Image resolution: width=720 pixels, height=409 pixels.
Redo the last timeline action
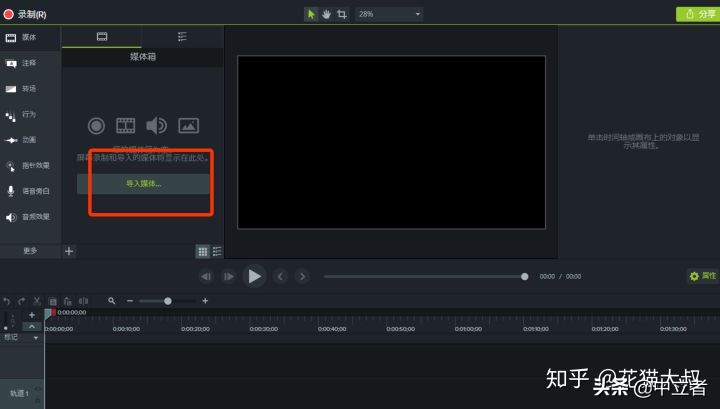22,301
